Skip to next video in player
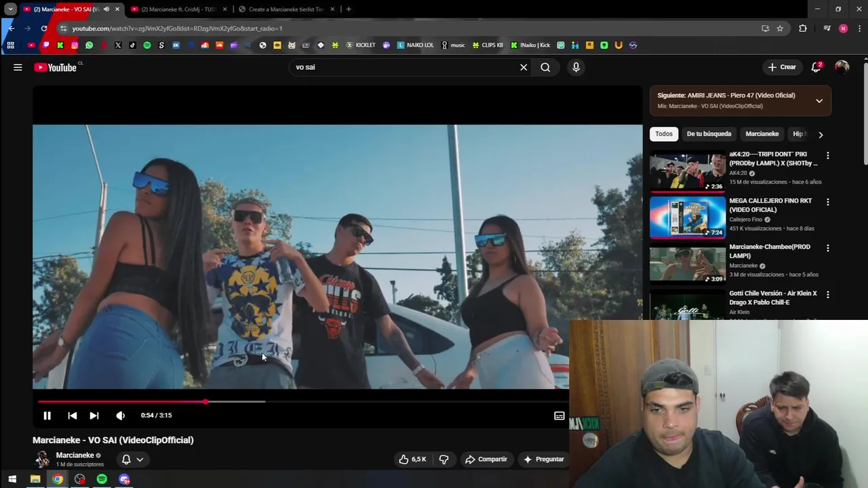This screenshot has height=488, width=868. point(94,415)
